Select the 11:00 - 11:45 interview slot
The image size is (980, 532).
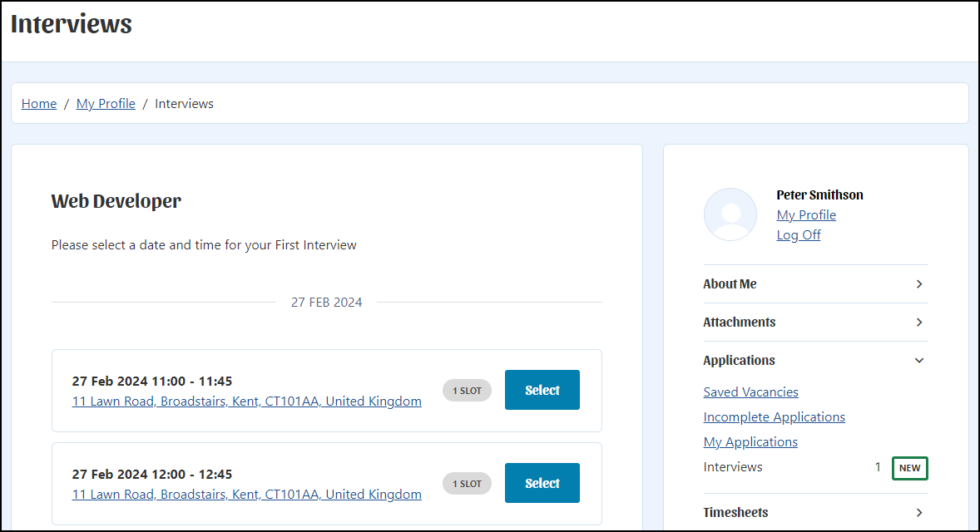tap(542, 390)
